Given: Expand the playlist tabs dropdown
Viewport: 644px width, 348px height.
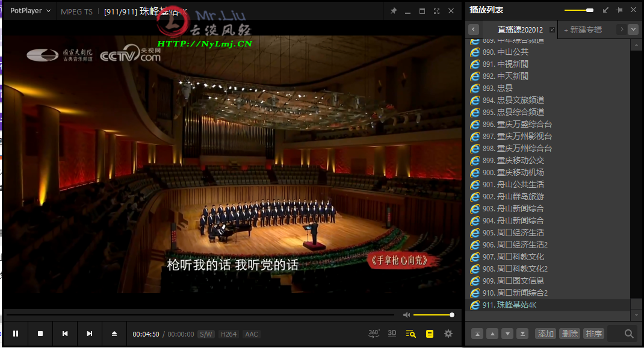Looking at the screenshot, I should [x=633, y=29].
